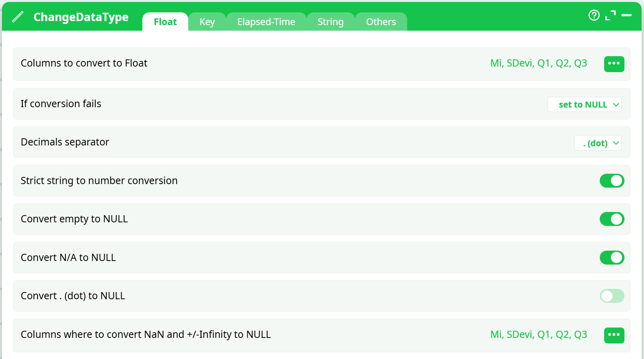Open ellipsis menu for NaN conversion columns
The height and width of the screenshot is (359, 644).
(614, 335)
